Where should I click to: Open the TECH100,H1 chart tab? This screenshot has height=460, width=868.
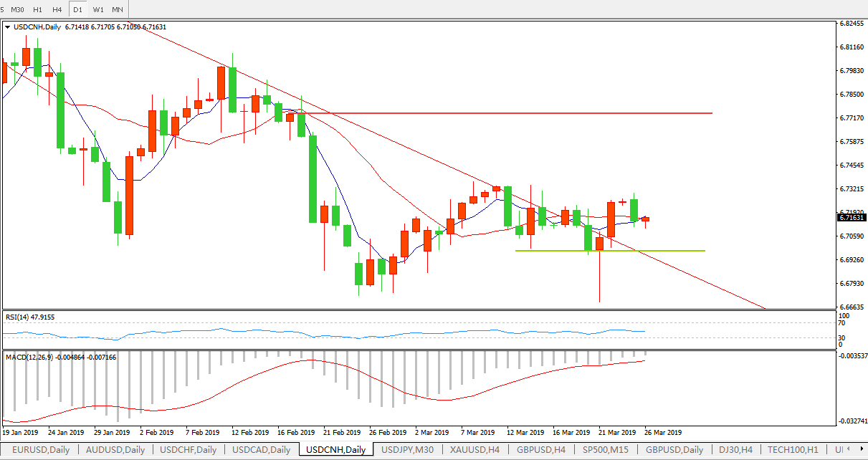pyautogui.click(x=793, y=450)
